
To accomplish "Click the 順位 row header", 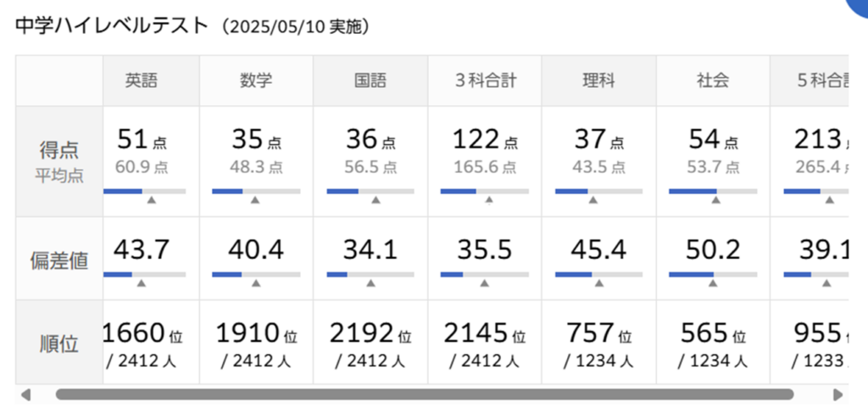I will point(59,343).
